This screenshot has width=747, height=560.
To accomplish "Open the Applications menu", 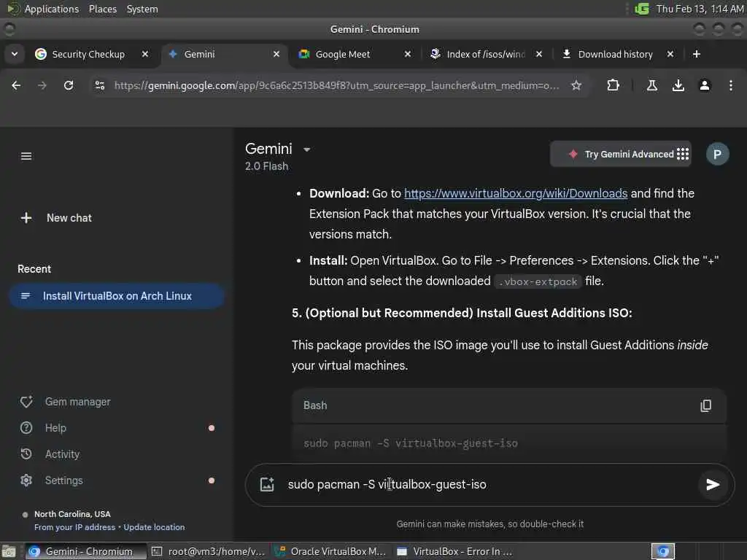I will [x=52, y=9].
